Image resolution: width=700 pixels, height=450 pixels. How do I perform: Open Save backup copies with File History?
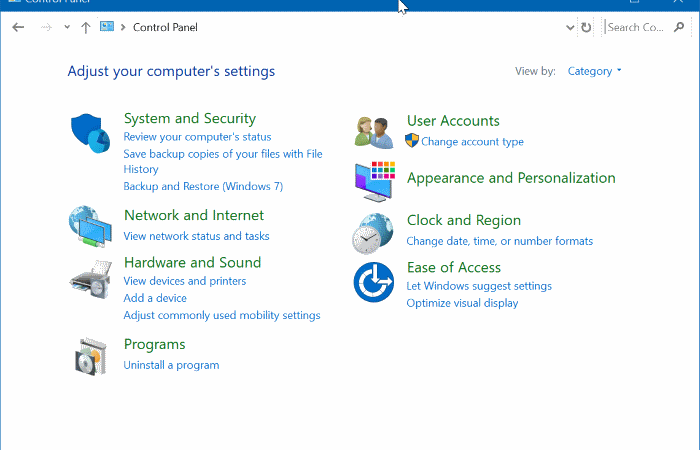(223, 161)
